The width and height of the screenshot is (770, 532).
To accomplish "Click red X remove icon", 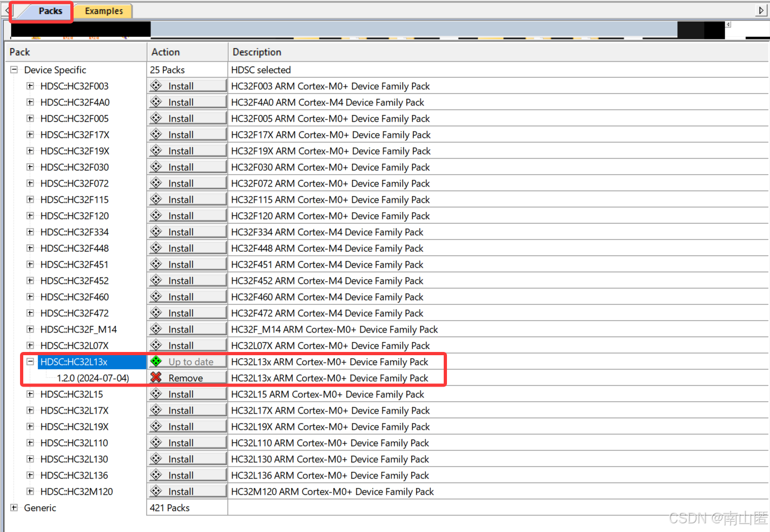I will [156, 377].
